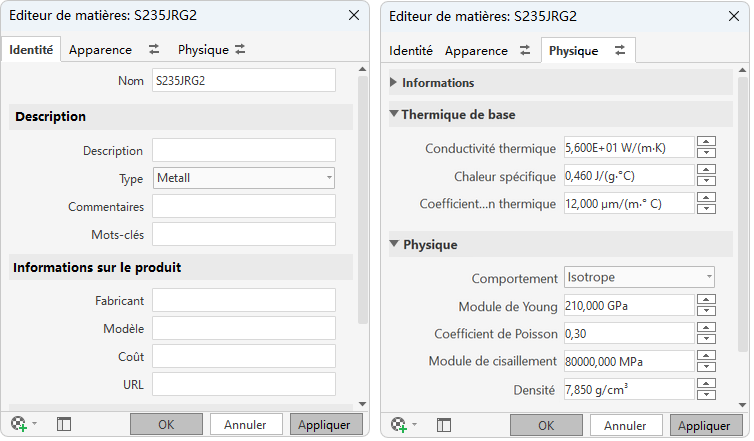
Task: Click Annuler in the right window
Action: click(625, 426)
